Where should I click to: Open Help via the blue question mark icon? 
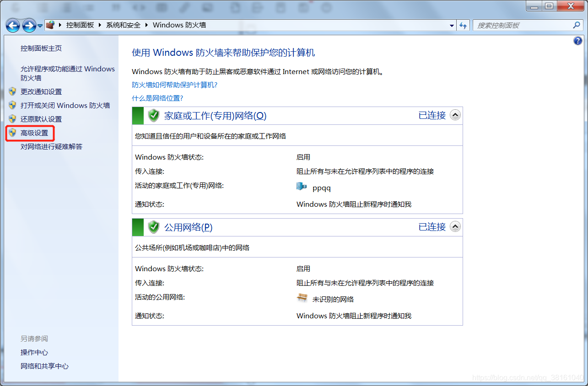pos(579,41)
